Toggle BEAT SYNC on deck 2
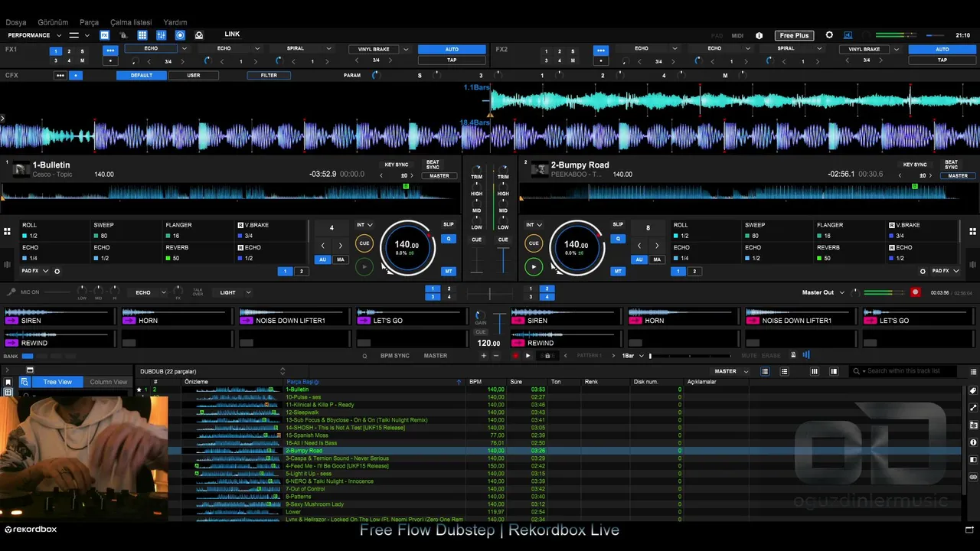980x551 pixels. [951, 165]
